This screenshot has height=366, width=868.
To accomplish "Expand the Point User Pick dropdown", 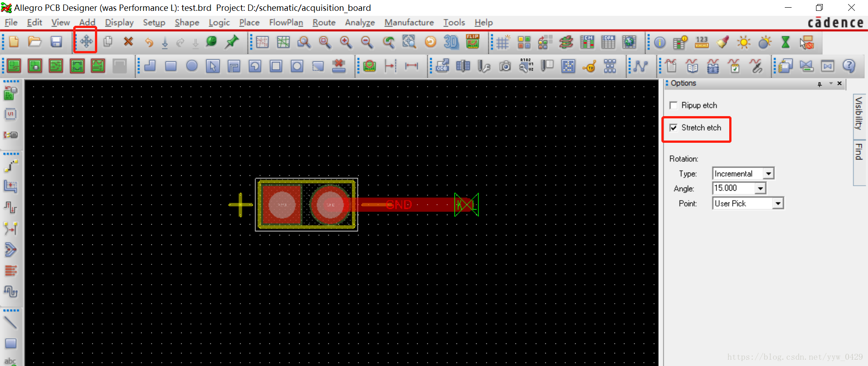I will tap(778, 203).
